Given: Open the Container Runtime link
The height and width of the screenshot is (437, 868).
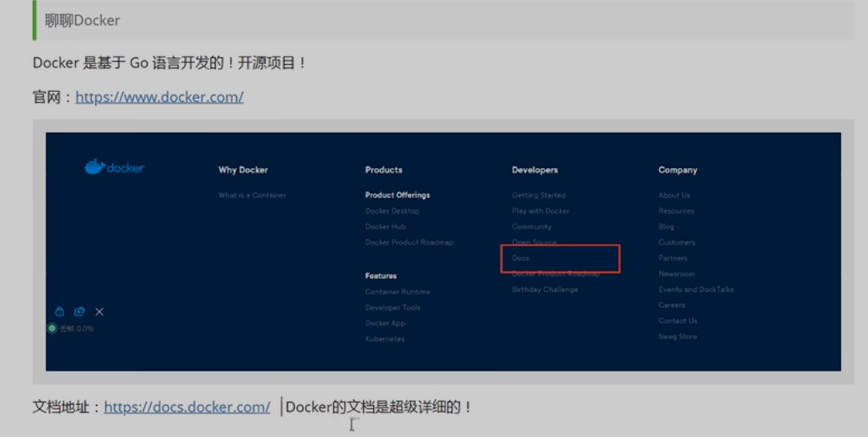Looking at the screenshot, I should pos(398,292).
